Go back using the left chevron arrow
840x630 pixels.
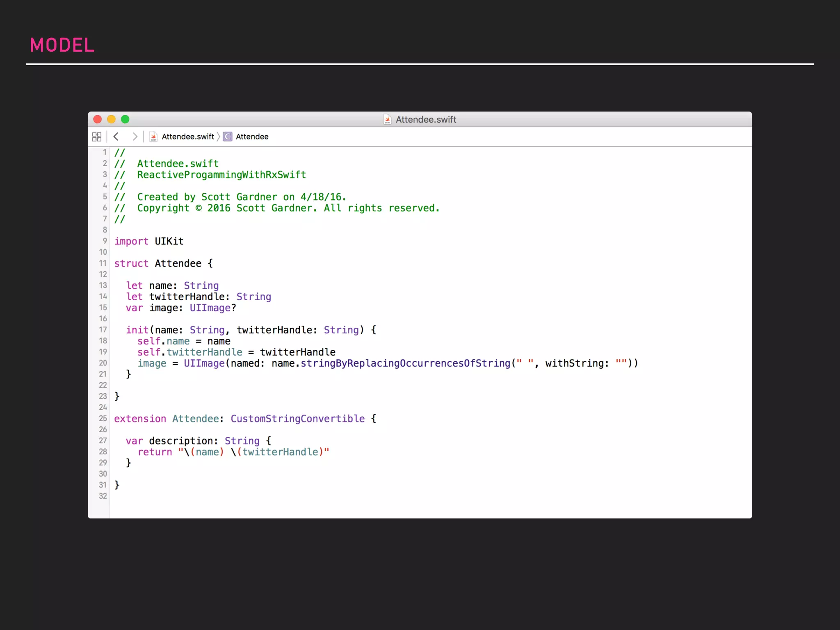pyautogui.click(x=116, y=137)
